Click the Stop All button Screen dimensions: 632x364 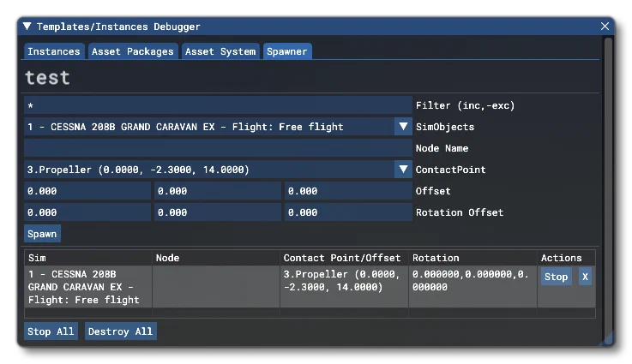(x=51, y=331)
